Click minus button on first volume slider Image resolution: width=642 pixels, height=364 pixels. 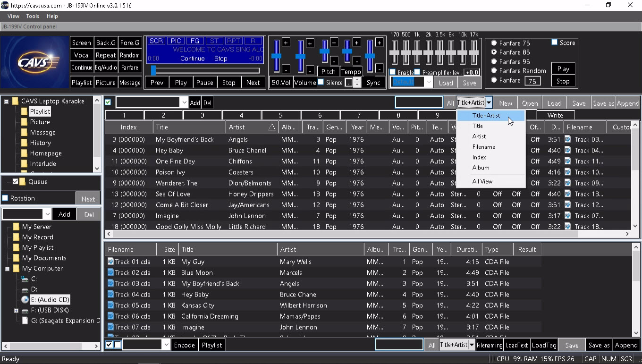click(286, 70)
